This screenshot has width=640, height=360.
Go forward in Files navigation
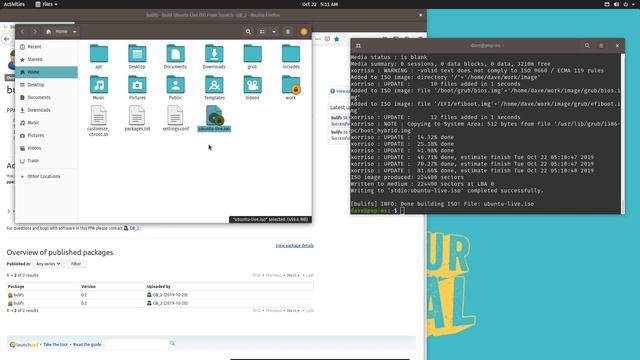coord(35,31)
